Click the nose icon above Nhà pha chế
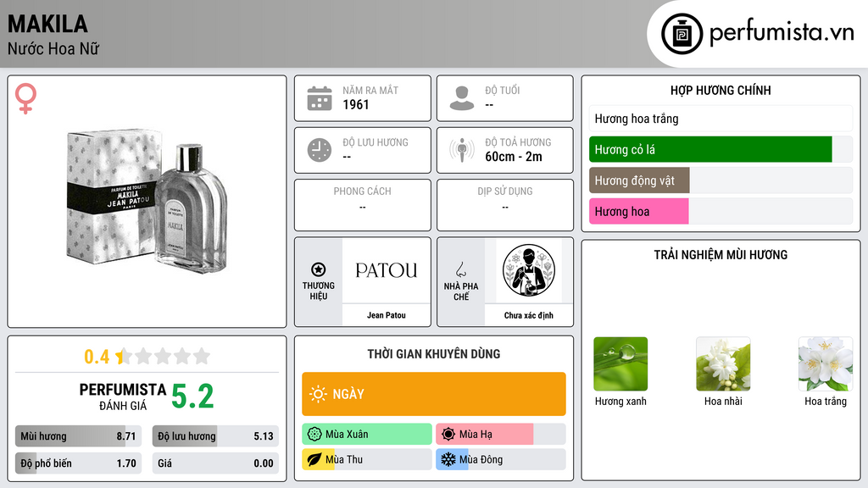This screenshot has width=868, height=488. point(460,269)
